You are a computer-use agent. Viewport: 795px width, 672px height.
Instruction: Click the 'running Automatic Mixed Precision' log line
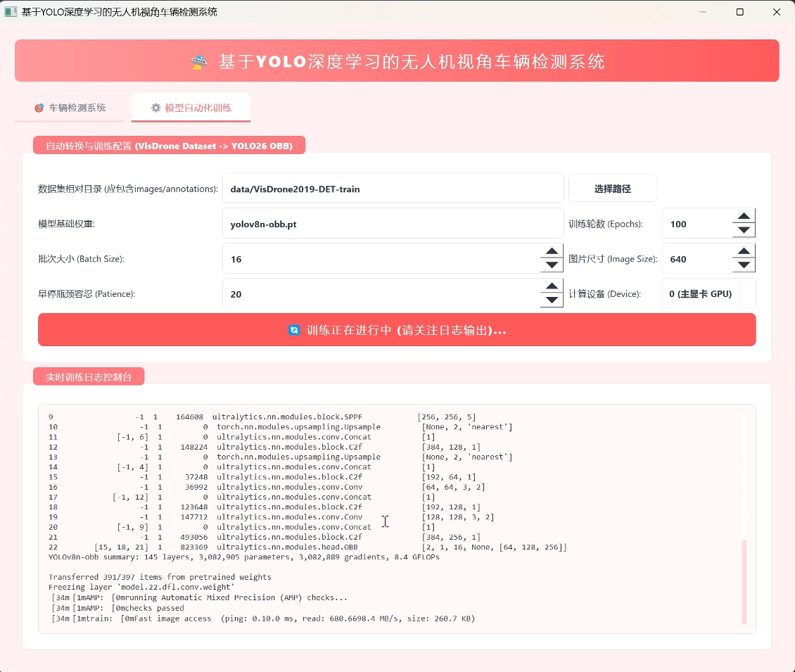[x=199, y=598]
